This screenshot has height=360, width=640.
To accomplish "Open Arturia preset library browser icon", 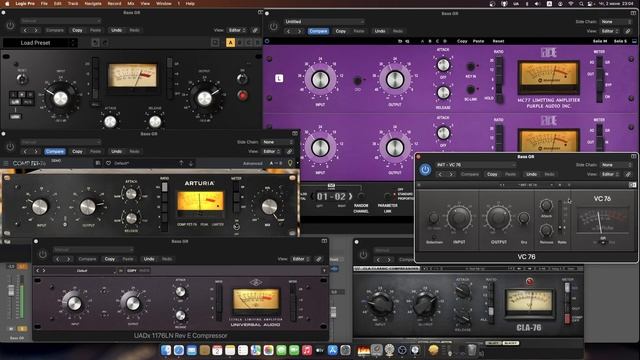I will click(98, 163).
